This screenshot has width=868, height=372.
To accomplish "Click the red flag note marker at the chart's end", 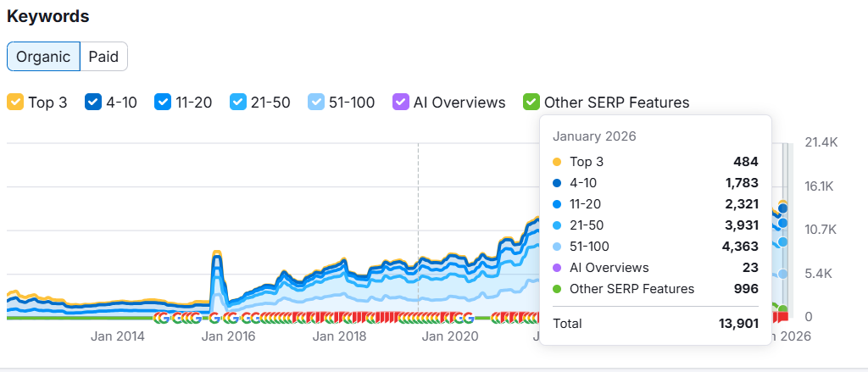I will [x=783, y=316].
